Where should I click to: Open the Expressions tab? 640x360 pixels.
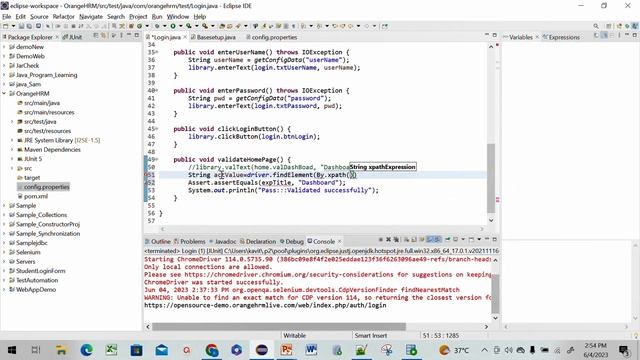pyautogui.click(x=561, y=37)
